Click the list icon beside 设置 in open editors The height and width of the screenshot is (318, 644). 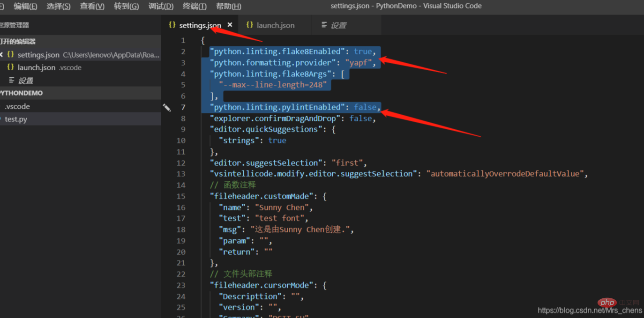click(x=11, y=81)
